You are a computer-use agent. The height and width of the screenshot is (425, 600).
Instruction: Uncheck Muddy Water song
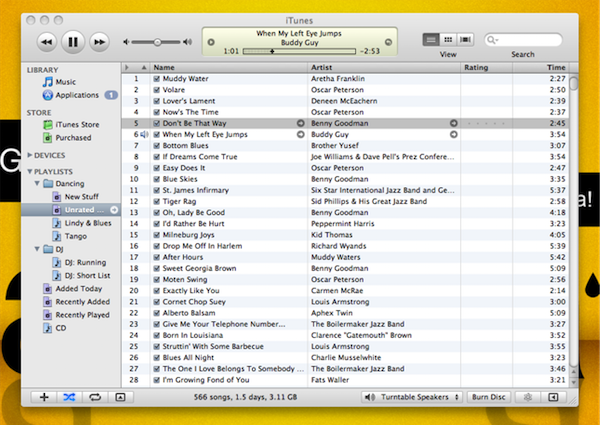(157, 79)
